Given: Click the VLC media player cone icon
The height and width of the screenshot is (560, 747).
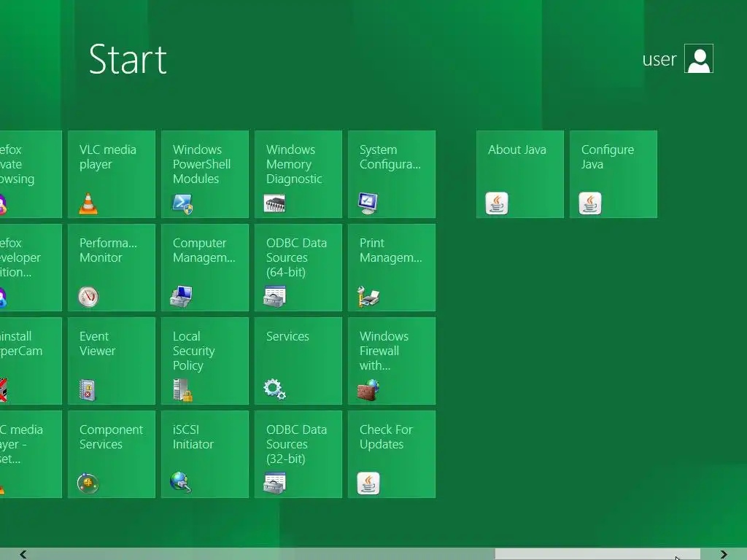Looking at the screenshot, I should coord(88,204).
